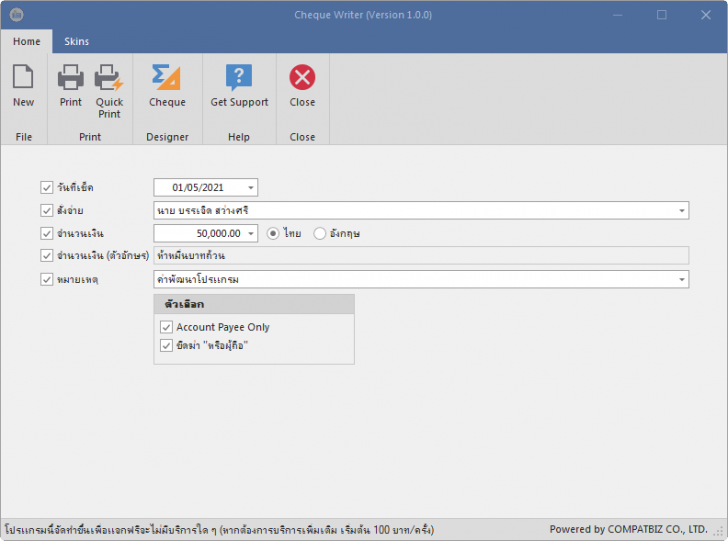This screenshot has width=728, height=541.
Task: Click the Print group label below icons
Action: (90, 137)
